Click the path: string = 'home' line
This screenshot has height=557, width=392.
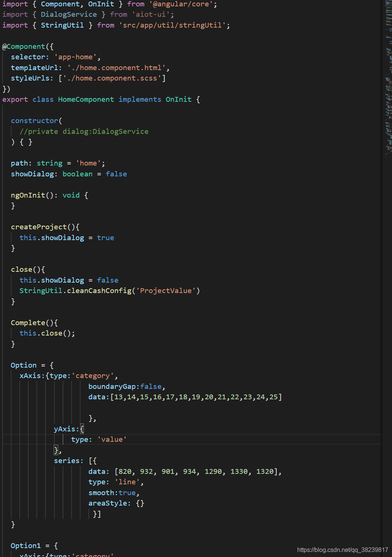tap(58, 163)
